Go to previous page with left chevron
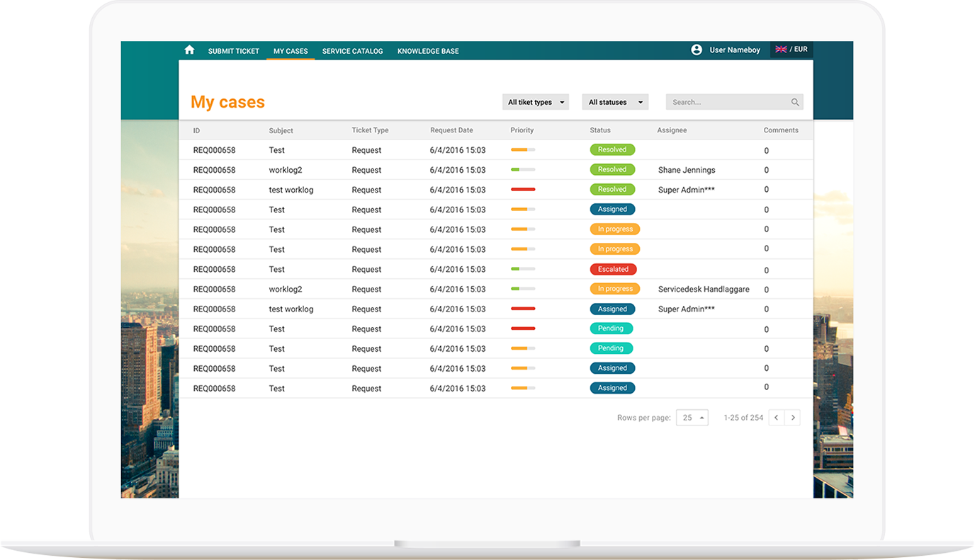 point(777,418)
